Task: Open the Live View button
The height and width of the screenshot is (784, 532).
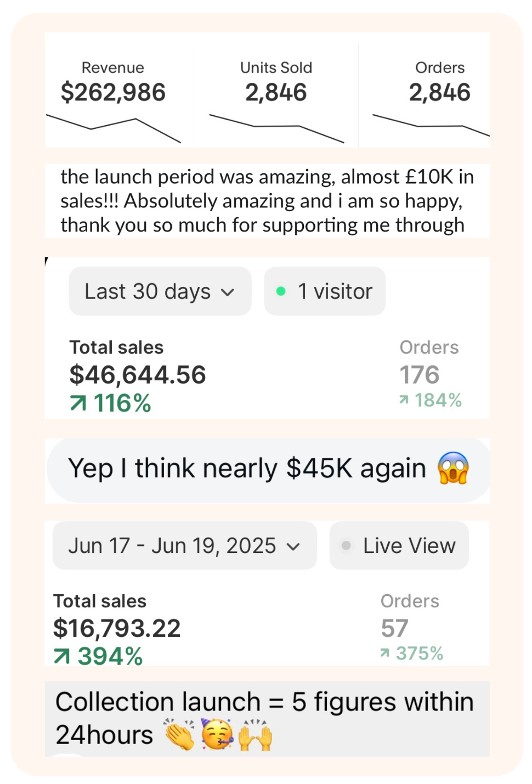Action: pos(399,545)
